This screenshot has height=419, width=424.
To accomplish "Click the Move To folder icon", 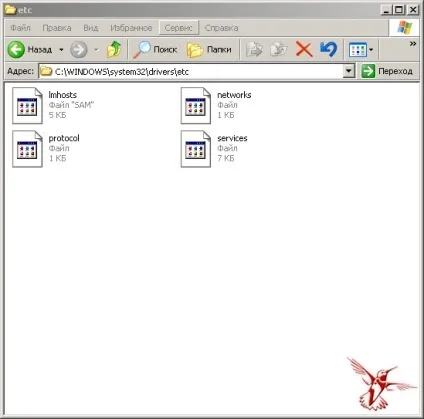I will tap(254, 50).
